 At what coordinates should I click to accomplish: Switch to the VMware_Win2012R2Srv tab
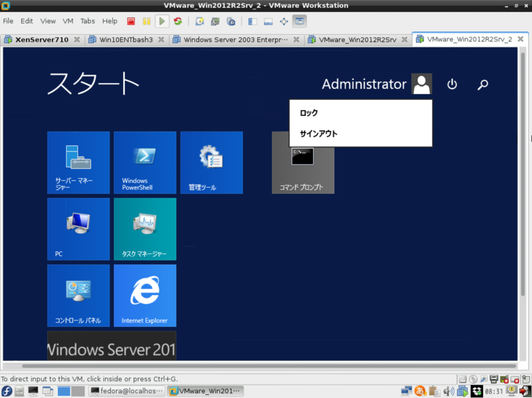(x=357, y=39)
